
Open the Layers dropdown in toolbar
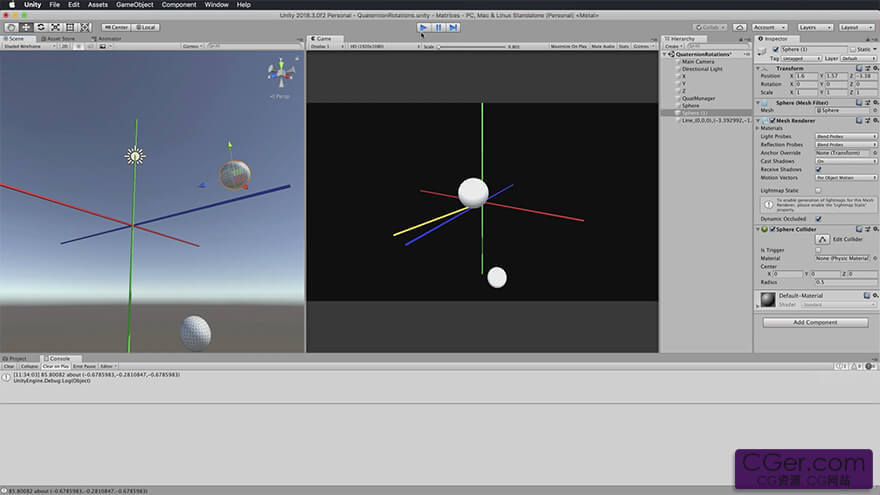[x=815, y=27]
